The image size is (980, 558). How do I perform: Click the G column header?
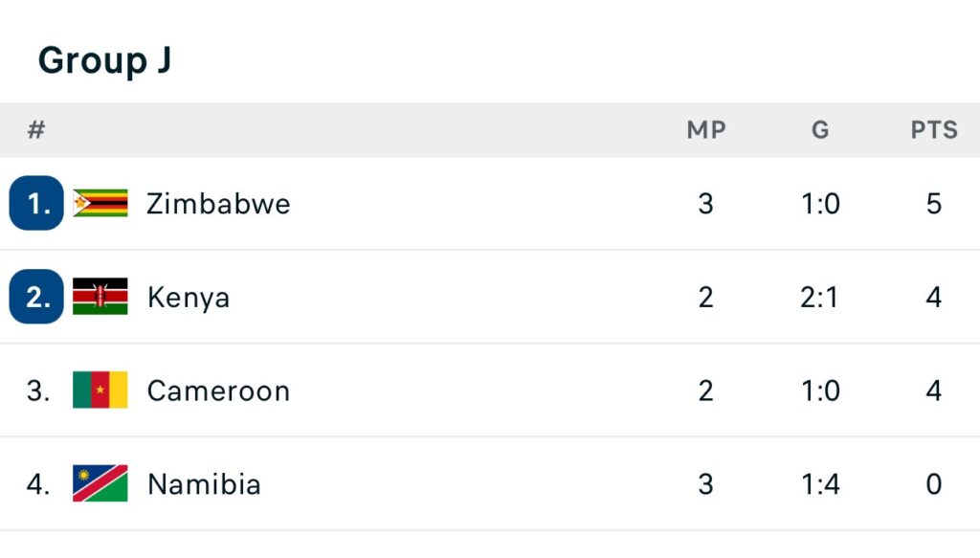pyautogui.click(x=820, y=130)
